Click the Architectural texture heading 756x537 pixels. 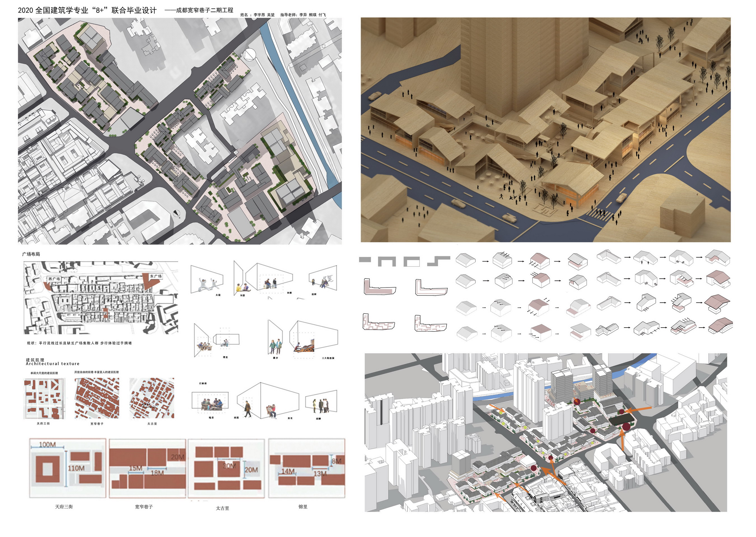53,364
